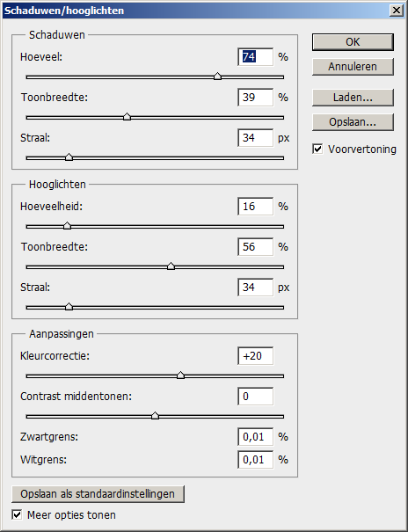Click the Opslaan... button
Viewport: 408px width, 532px height.
353,122
